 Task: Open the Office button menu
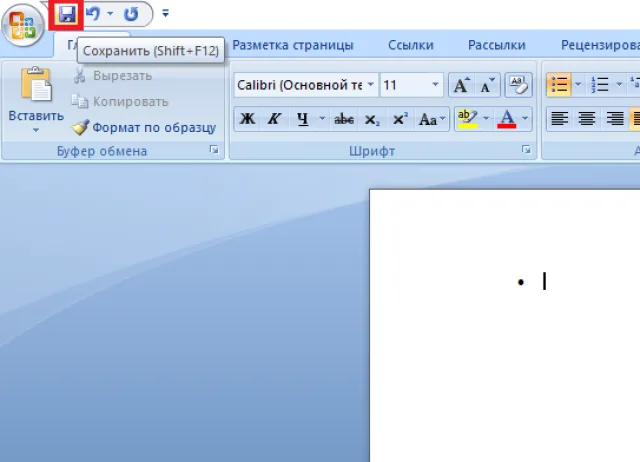[22, 25]
